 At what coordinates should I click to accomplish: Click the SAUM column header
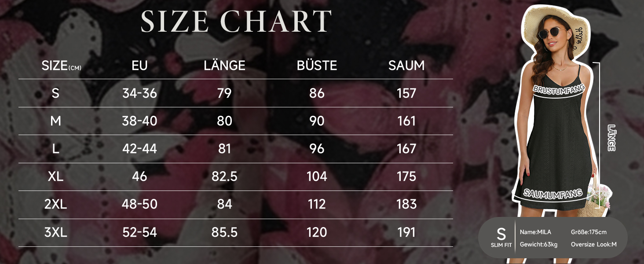point(406,66)
